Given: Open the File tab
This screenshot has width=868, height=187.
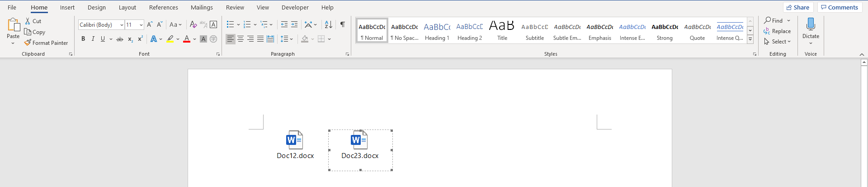Looking at the screenshot, I should point(12,7).
